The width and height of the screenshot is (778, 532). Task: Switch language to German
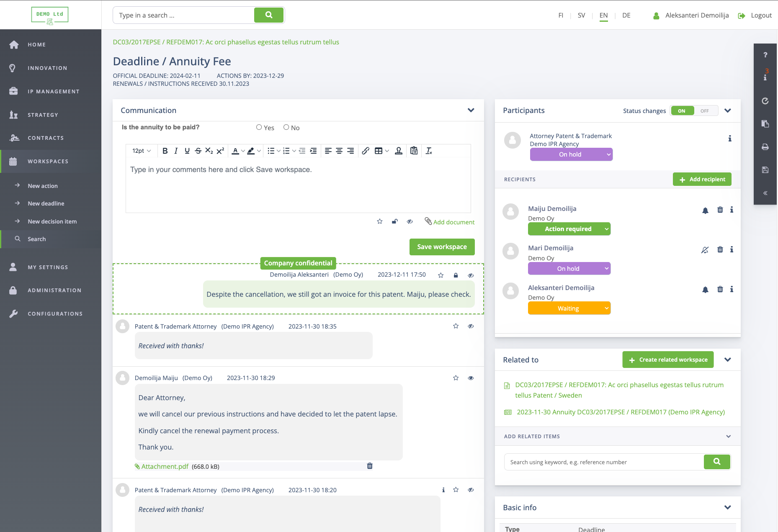coord(626,15)
